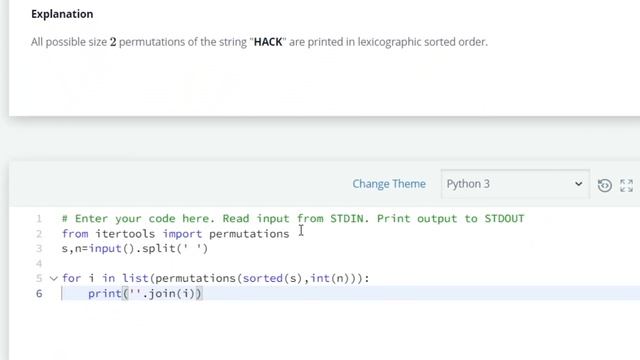Click 'int(n)' in the for loop line
Viewport: 640px width, 360px height.
click(330, 278)
